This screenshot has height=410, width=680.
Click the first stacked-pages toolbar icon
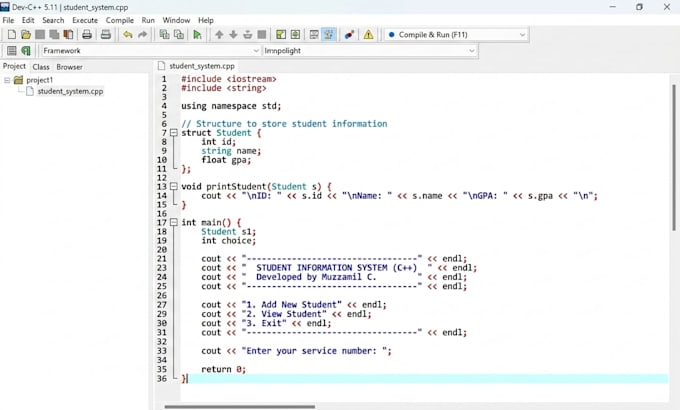tap(164, 35)
